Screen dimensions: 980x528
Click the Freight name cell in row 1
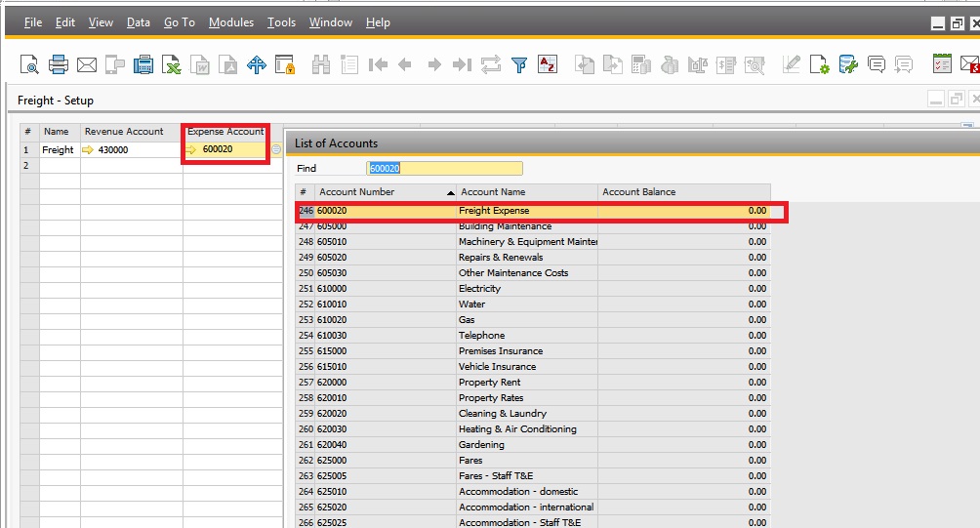(60, 150)
